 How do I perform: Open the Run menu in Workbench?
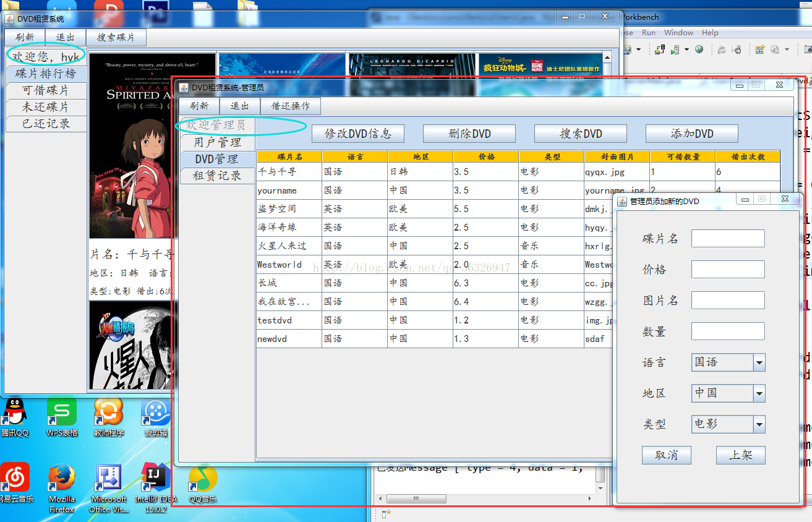coord(649,33)
